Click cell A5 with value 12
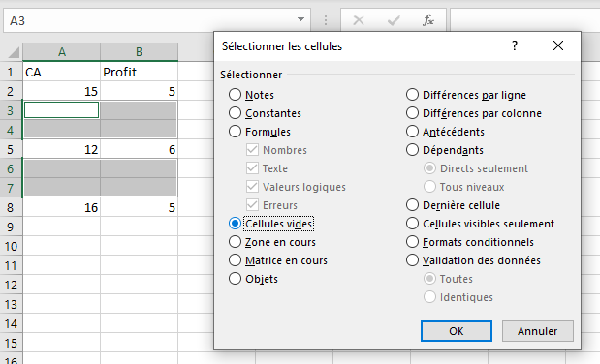This screenshot has width=600, height=364. pyautogui.click(x=62, y=149)
